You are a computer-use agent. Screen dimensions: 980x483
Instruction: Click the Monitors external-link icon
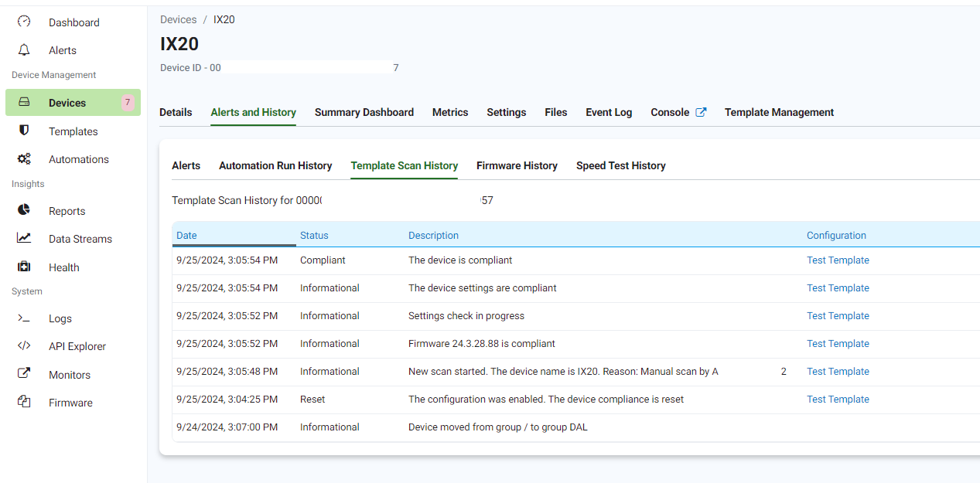[x=24, y=374]
